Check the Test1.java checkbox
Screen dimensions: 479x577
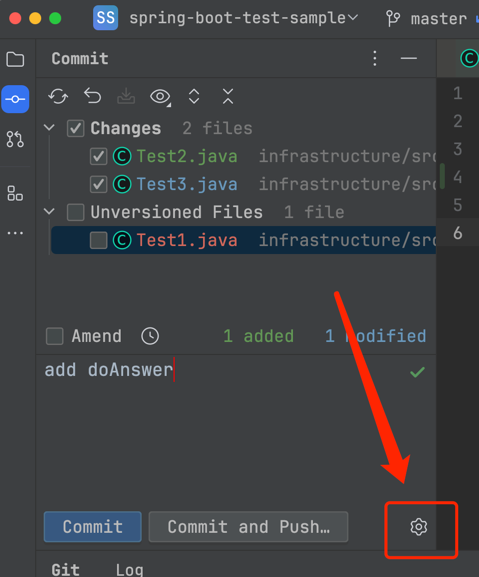(98, 240)
